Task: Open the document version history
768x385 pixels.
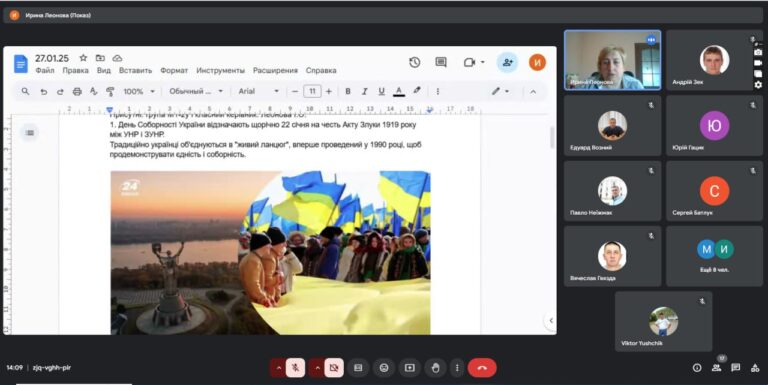Action: click(x=414, y=62)
